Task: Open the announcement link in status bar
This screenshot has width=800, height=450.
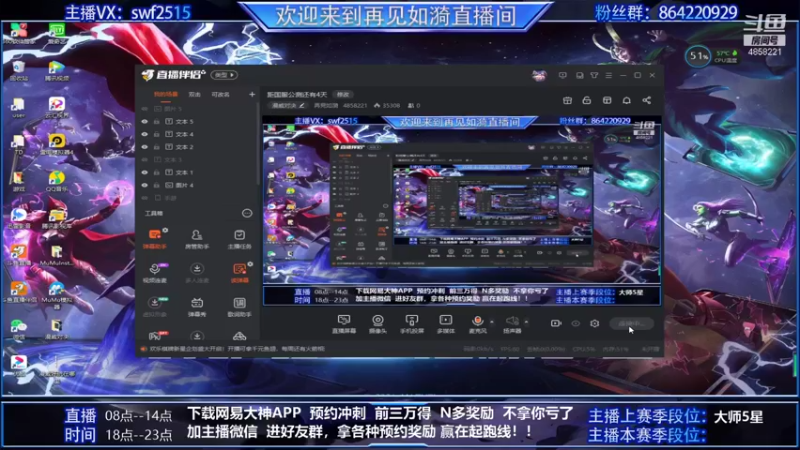Action: pyautogui.click(x=237, y=349)
